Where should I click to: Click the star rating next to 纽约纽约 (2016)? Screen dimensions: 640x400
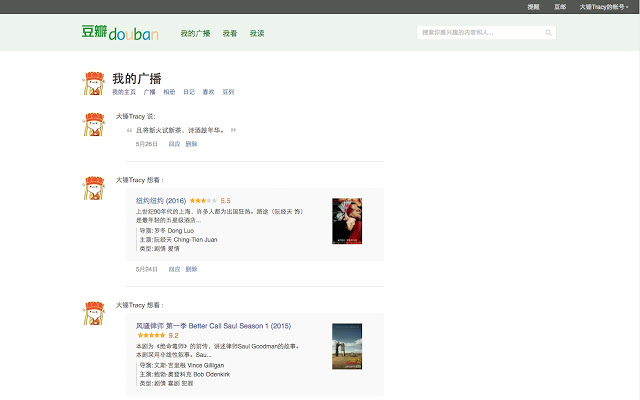click(203, 201)
